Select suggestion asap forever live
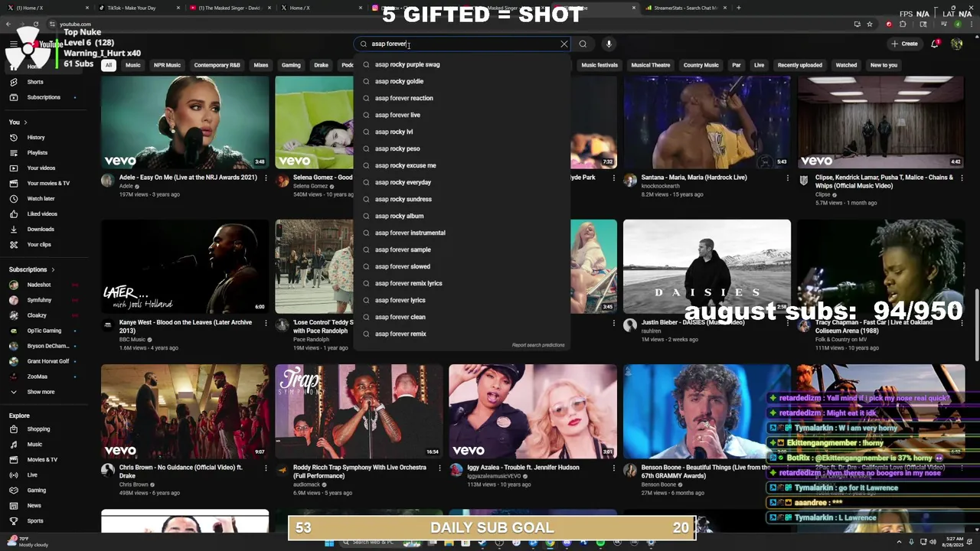 pyautogui.click(x=462, y=115)
